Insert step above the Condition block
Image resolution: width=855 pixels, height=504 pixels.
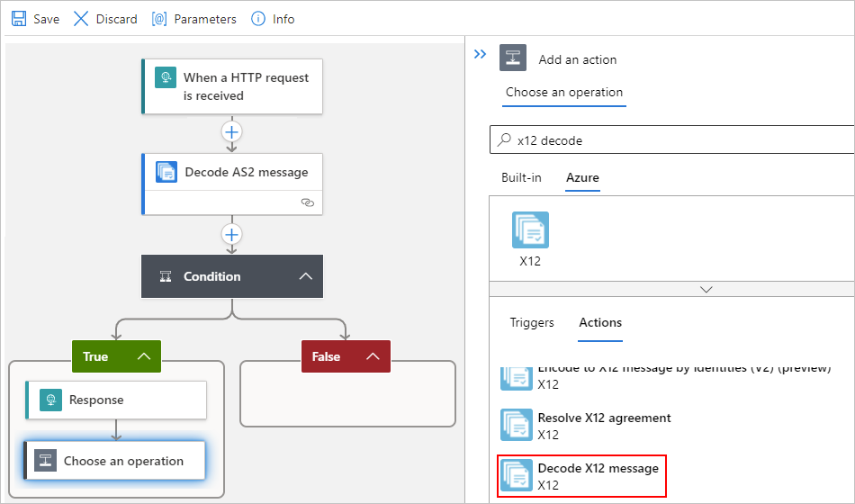232,235
